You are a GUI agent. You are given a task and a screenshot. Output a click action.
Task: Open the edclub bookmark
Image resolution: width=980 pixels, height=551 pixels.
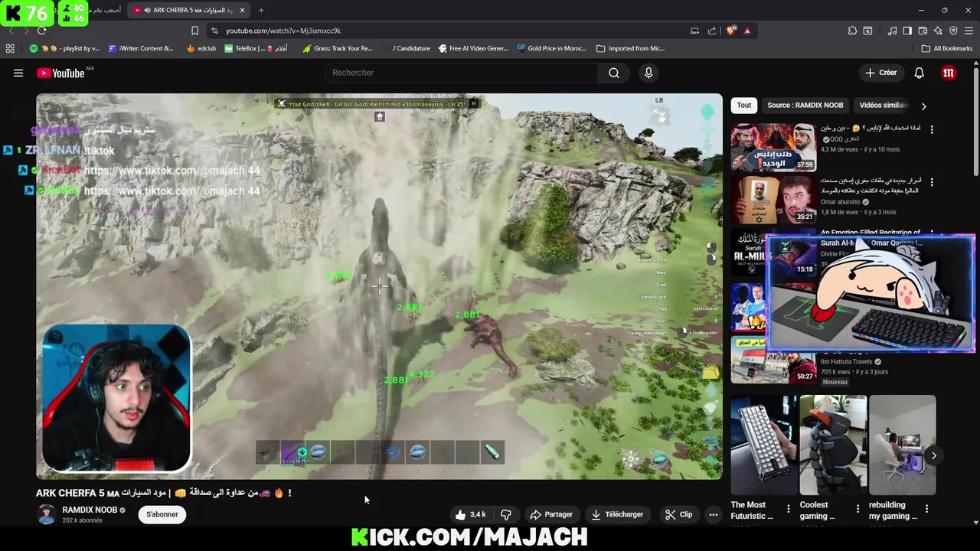click(201, 48)
